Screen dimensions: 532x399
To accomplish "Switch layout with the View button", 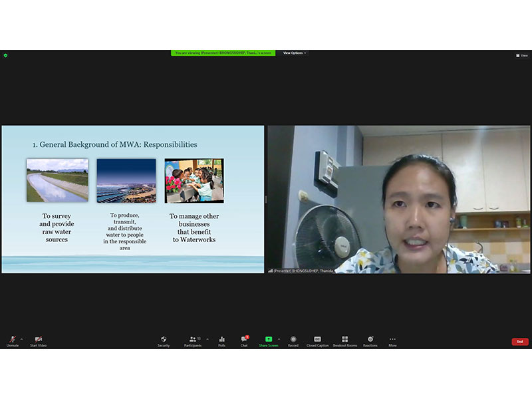I will [x=522, y=56].
